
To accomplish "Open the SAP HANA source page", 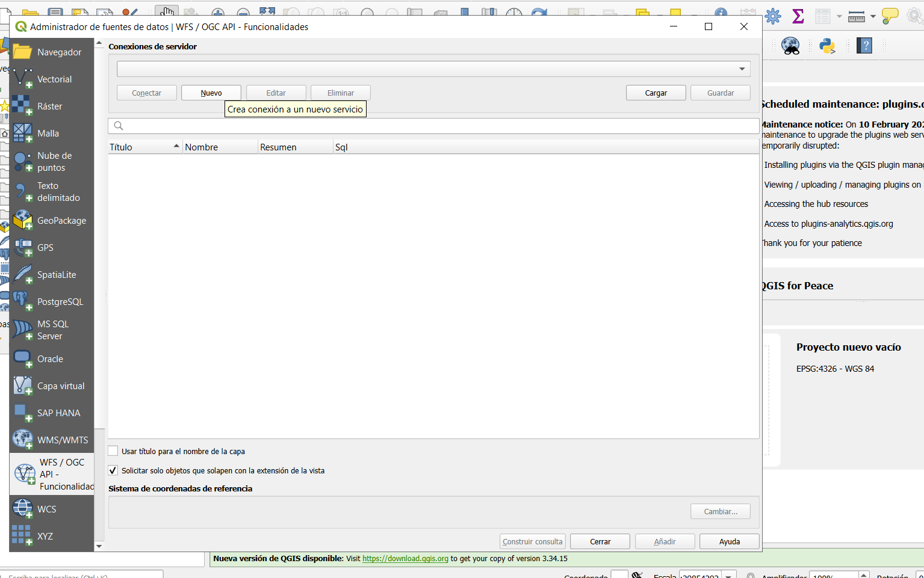I will coord(52,413).
